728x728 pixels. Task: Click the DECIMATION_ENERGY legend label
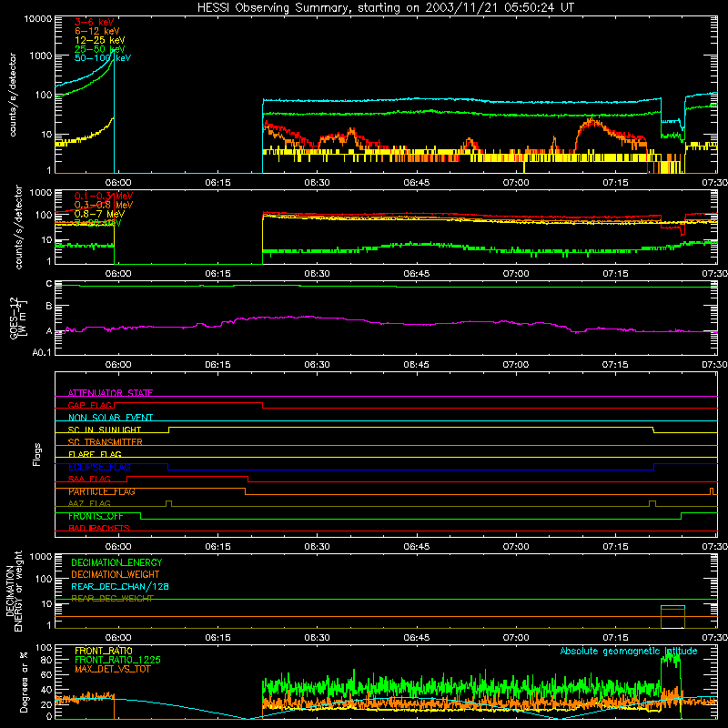tap(116, 562)
